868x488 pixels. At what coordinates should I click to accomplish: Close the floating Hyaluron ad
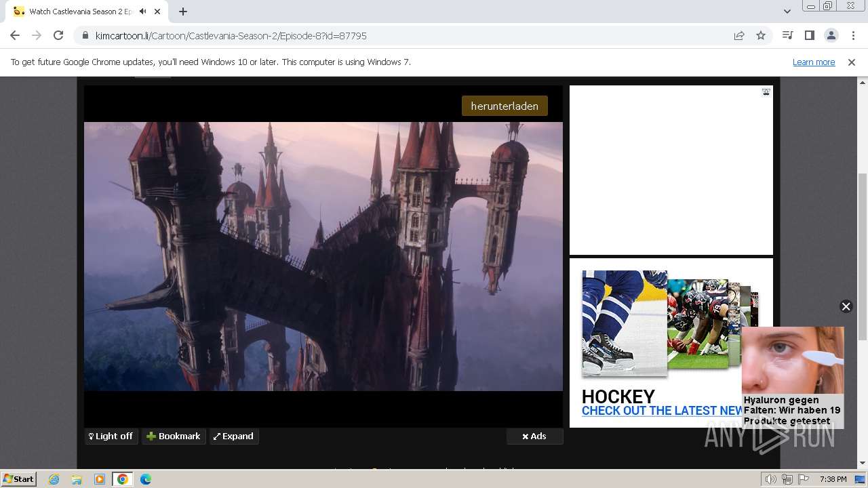[x=846, y=306]
